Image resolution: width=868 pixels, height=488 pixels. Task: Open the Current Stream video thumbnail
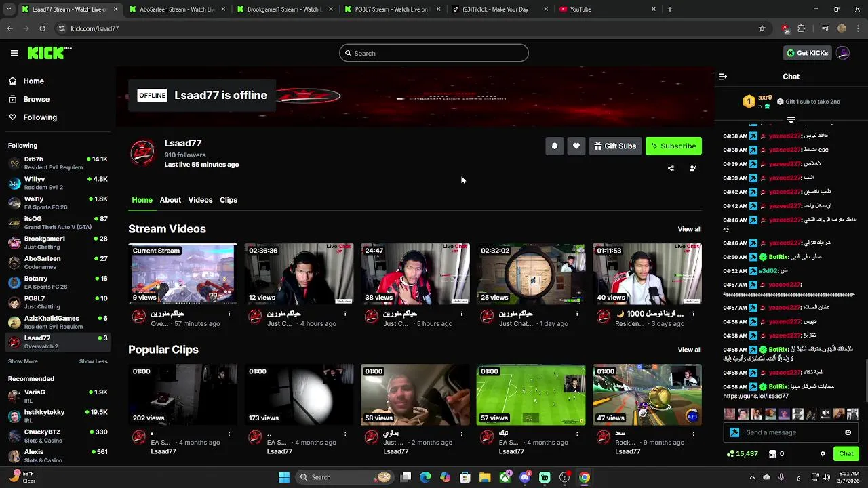[x=182, y=274]
